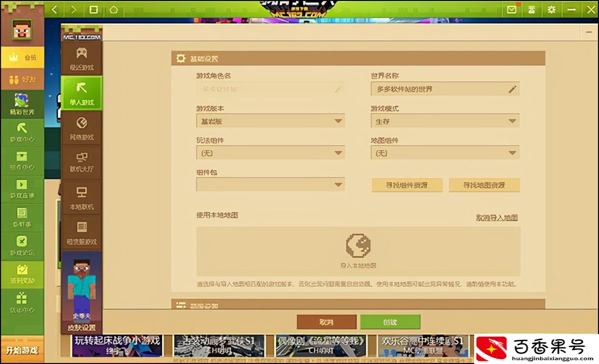The width and height of the screenshot is (599, 364).
Task: Click the Steve skin preview character
Action: click(82, 287)
